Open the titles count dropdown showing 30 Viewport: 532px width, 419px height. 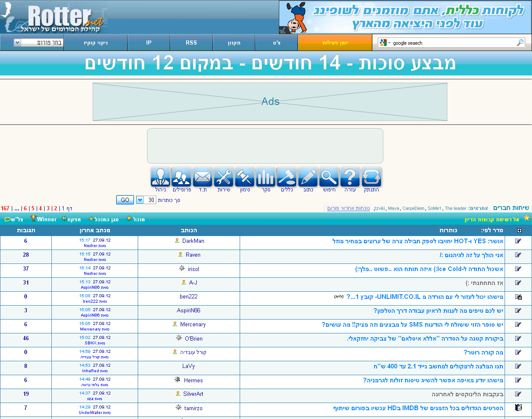point(140,200)
